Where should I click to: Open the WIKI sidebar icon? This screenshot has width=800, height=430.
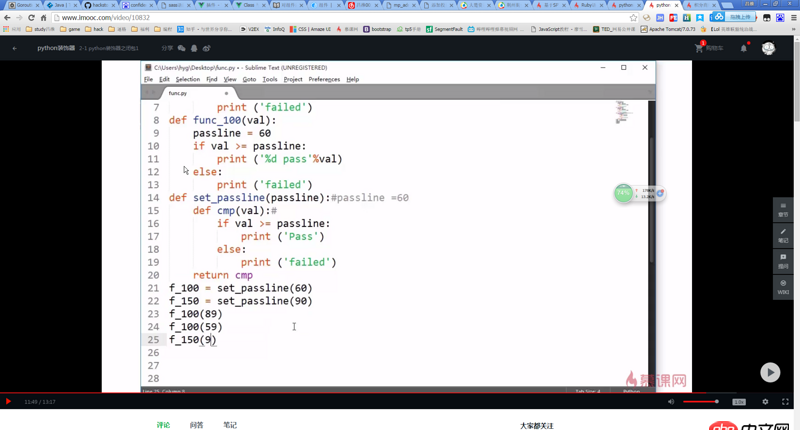pos(783,288)
